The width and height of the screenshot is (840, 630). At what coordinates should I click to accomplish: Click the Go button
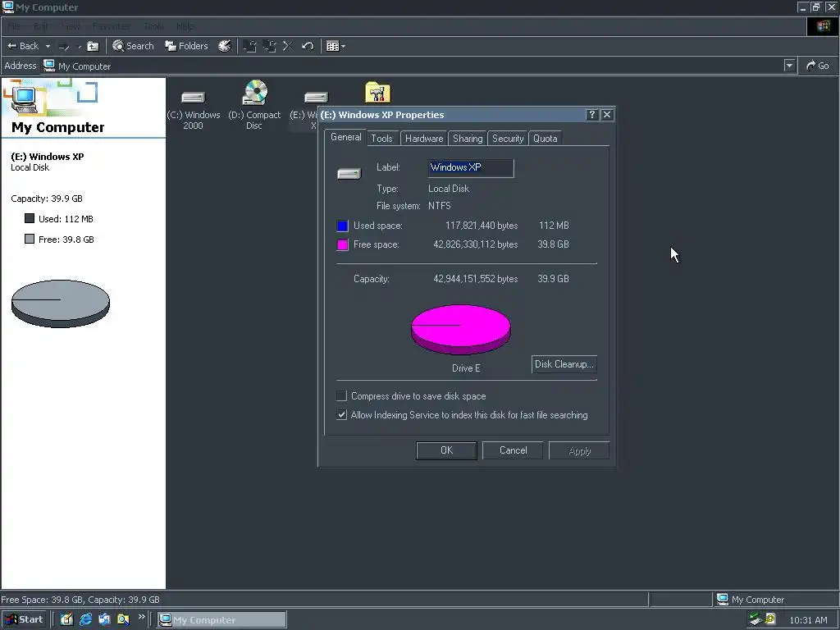point(818,66)
